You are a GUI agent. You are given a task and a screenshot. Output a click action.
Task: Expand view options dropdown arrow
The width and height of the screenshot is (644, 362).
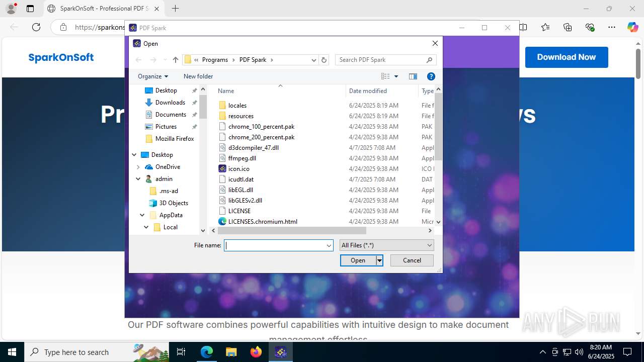coord(396,76)
